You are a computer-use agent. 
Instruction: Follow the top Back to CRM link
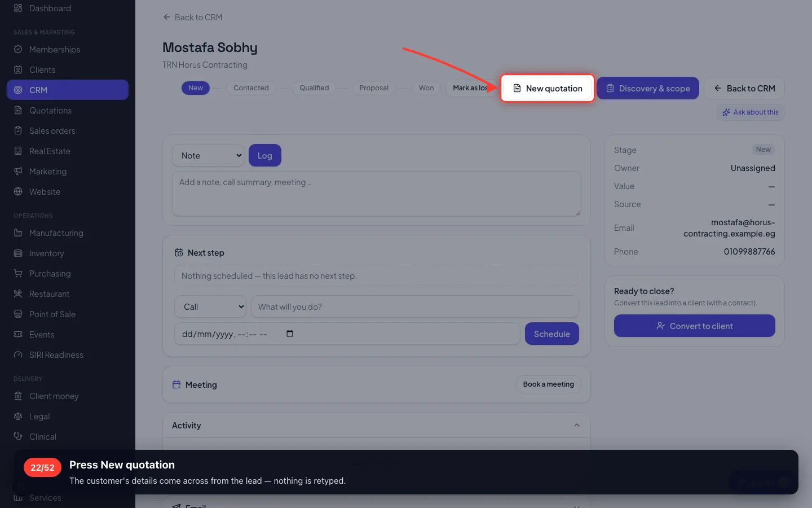193,17
